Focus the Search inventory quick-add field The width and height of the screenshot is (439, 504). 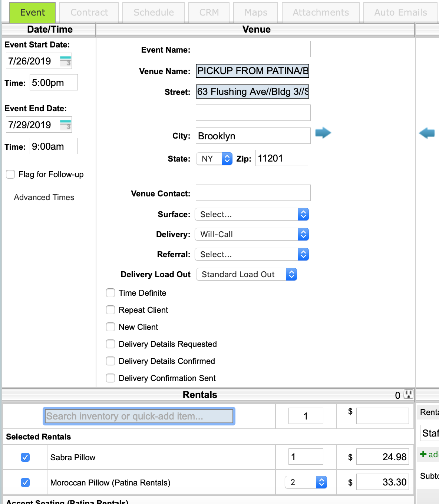pos(139,416)
